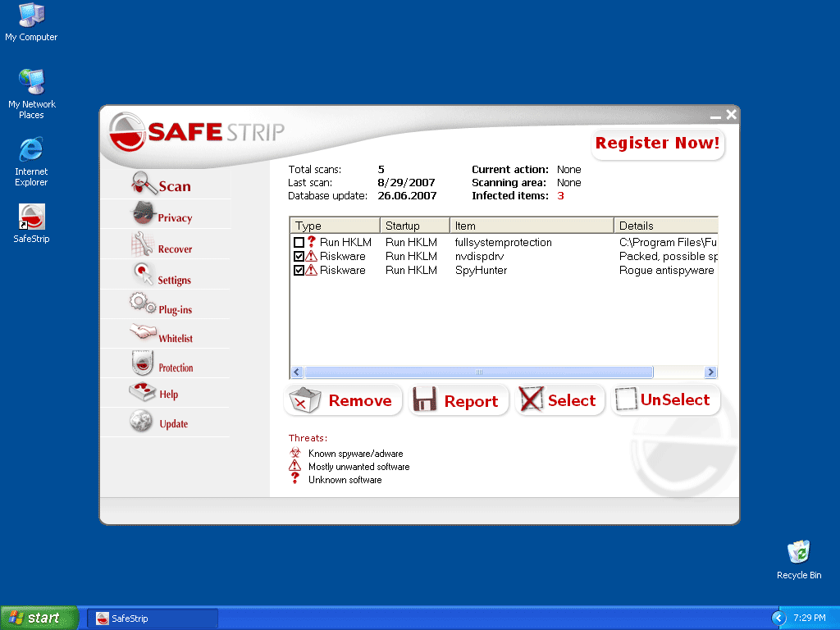Select the Plug-ins gears icon

tap(143, 304)
